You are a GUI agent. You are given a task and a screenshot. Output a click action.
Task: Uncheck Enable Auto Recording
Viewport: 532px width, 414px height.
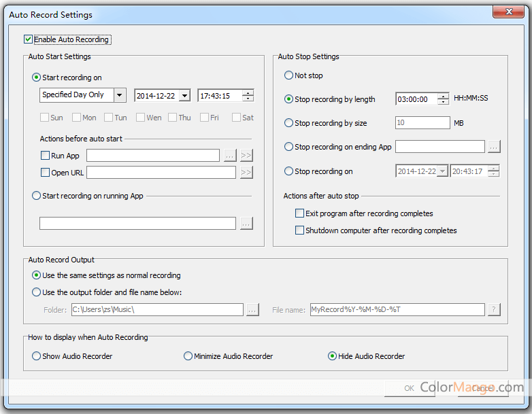29,39
